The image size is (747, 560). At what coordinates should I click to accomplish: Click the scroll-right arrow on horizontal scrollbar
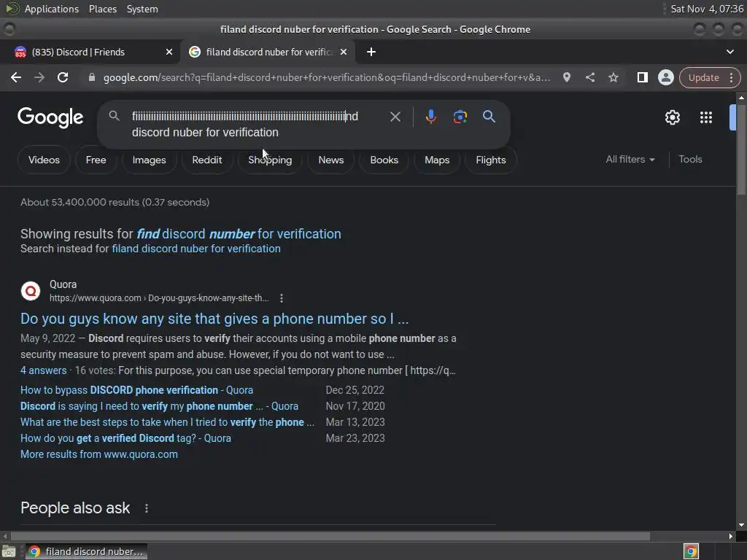[x=731, y=536]
